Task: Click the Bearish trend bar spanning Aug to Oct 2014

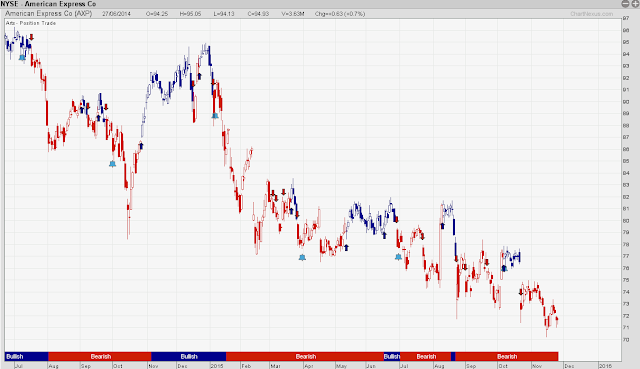Action: tap(100, 356)
